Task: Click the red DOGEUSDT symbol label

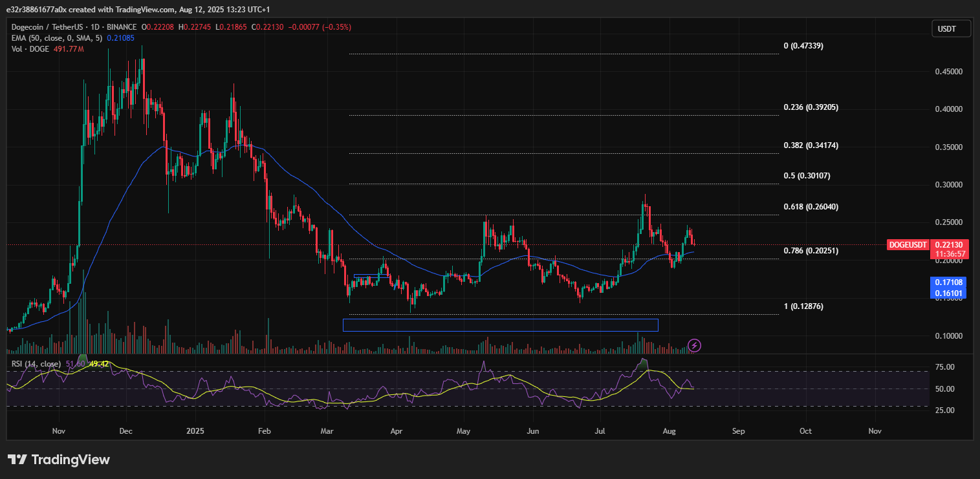Action: point(908,245)
